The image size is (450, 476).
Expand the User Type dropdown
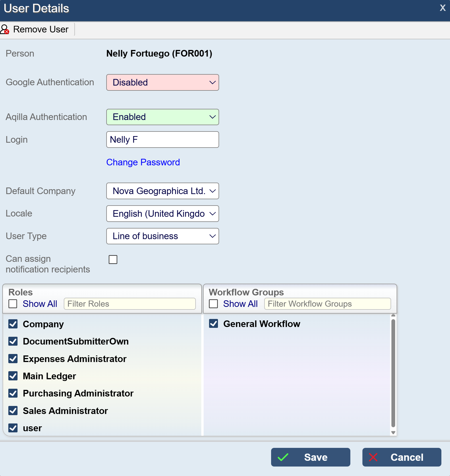point(163,236)
